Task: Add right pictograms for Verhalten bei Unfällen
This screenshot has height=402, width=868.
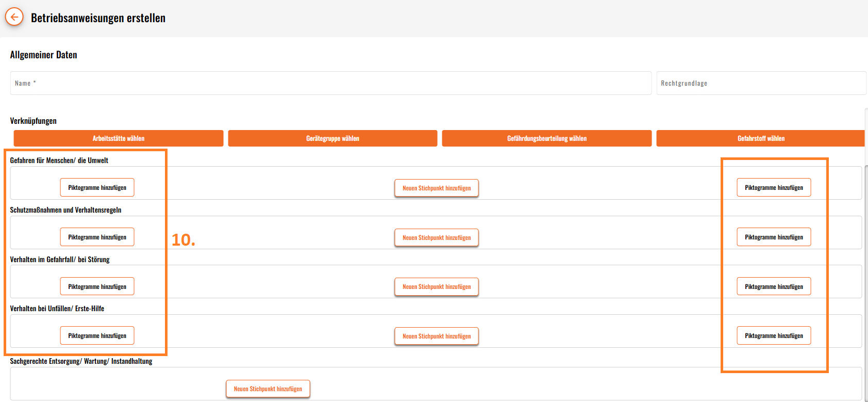Action: tap(774, 335)
